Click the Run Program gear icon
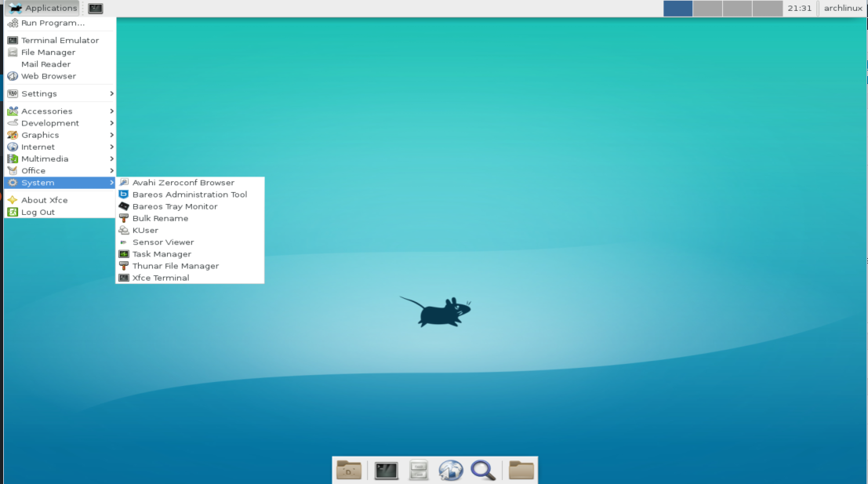Image resolution: width=868 pixels, height=484 pixels. tap(13, 23)
